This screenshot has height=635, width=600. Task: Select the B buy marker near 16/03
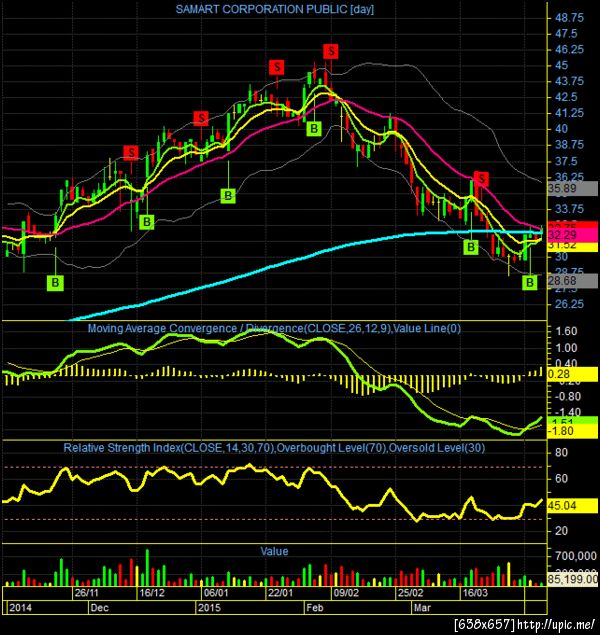(x=471, y=247)
